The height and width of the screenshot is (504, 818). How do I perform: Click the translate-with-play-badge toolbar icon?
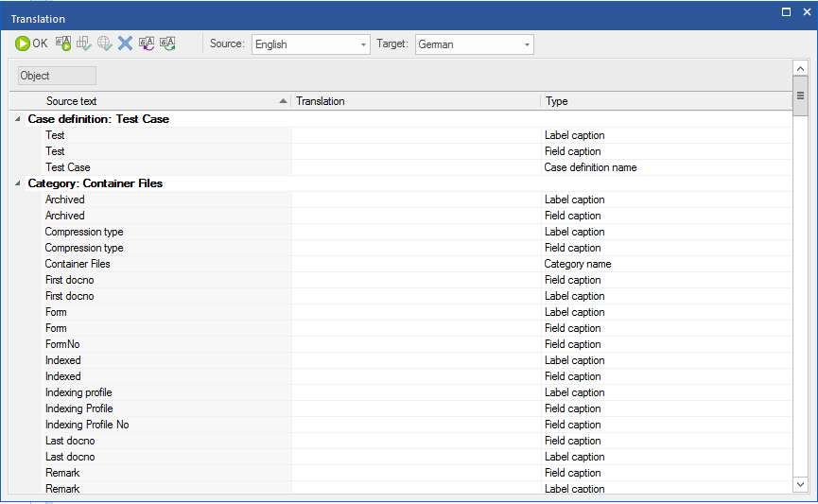(63, 43)
